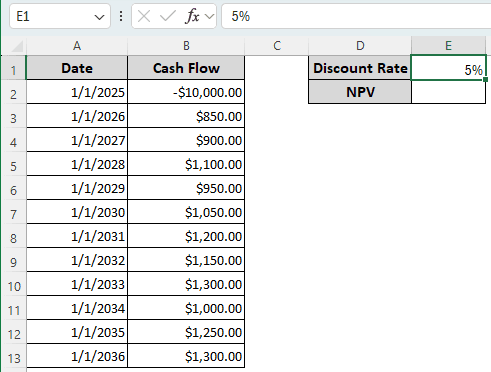491x372 pixels.
Task: Select the cash flow cell $950.00
Action: [186, 188]
